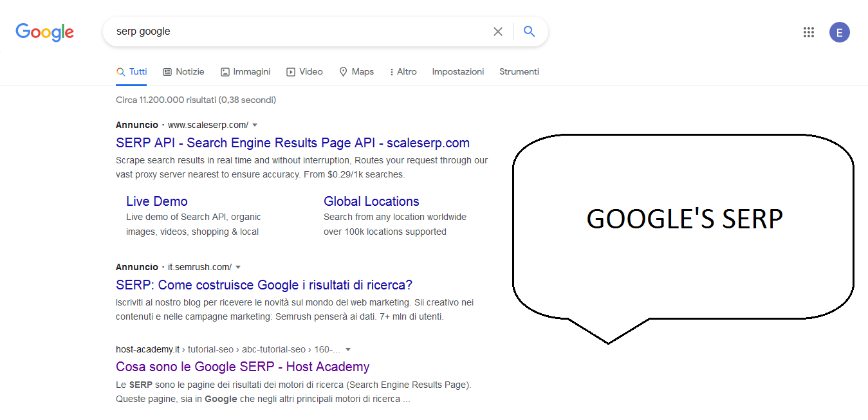Switch to the Notizie tab
This screenshot has height=420, width=868.
tap(183, 71)
